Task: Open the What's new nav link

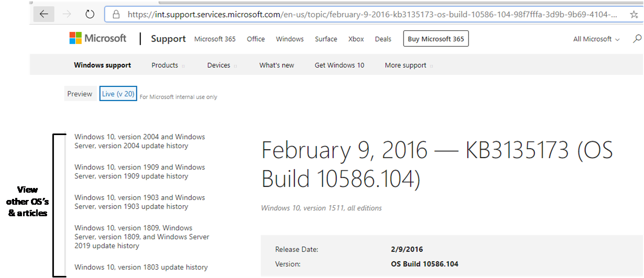Action: click(277, 65)
